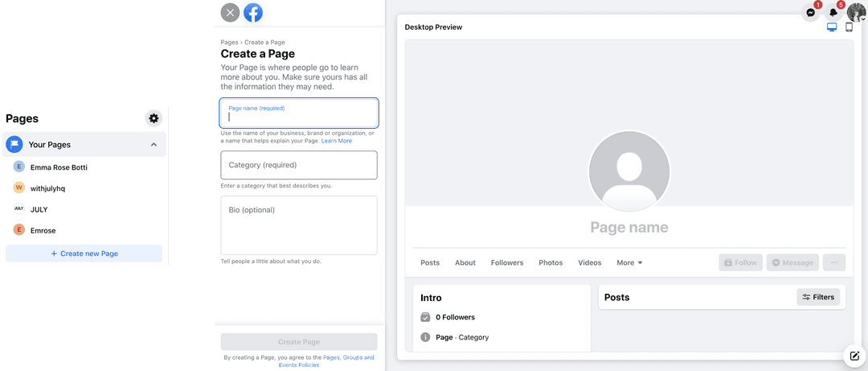The image size is (868, 371).
Task: Click the Follow button in preview
Action: click(741, 263)
